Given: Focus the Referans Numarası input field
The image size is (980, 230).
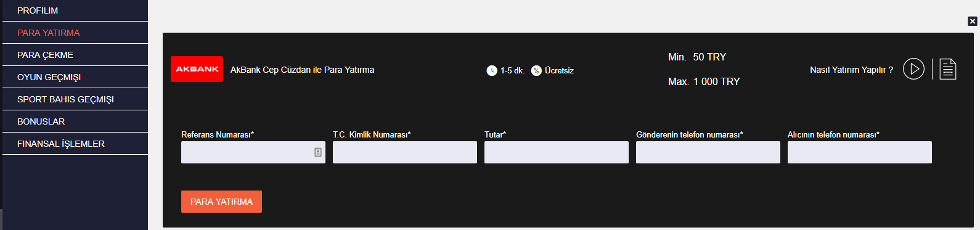Looking at the screenshot, I should tap(253, 152).
